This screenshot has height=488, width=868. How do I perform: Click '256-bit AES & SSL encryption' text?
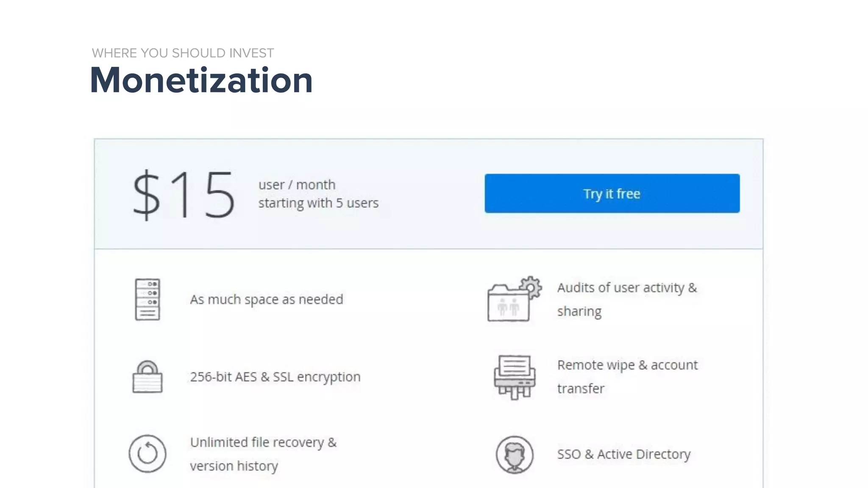pos(275,377)
